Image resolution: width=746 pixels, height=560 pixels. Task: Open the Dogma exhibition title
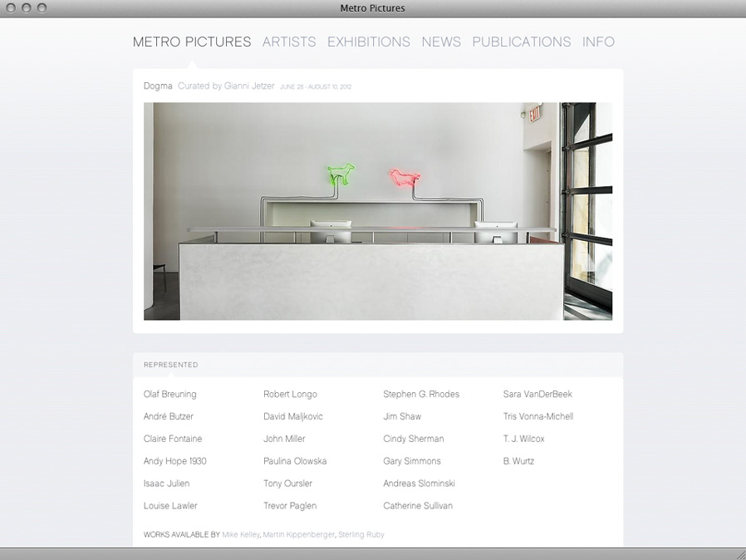pos(158,86)
